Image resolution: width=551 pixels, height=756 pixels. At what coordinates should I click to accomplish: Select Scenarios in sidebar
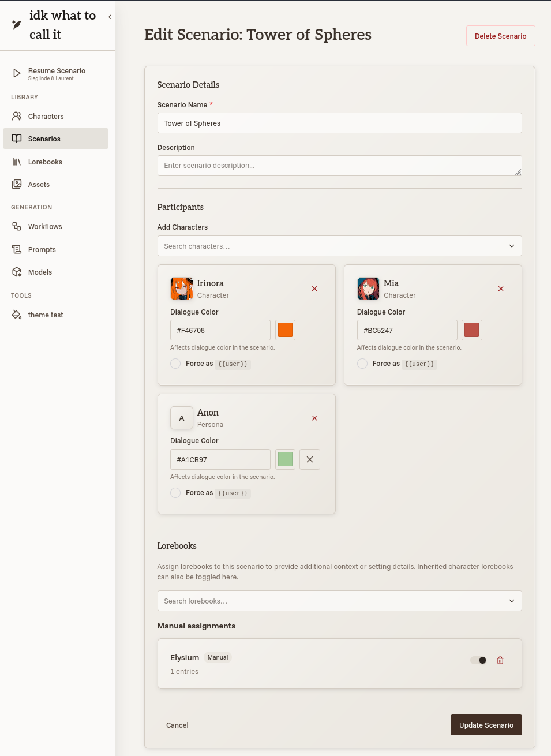click(x=55, y=139)
